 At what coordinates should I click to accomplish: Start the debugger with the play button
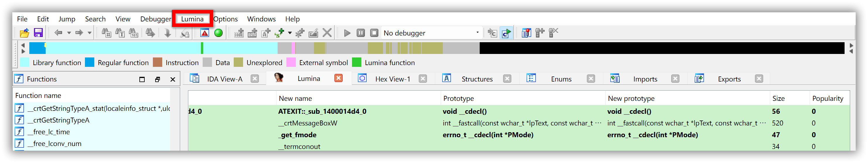[x=347, y=33]
